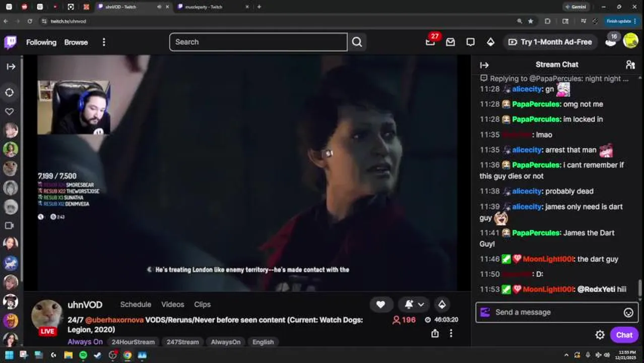Switch to the Schedule tab
The width and height of the screenshot is (644, 363).
pyautogui.click(x=136, y=305)
